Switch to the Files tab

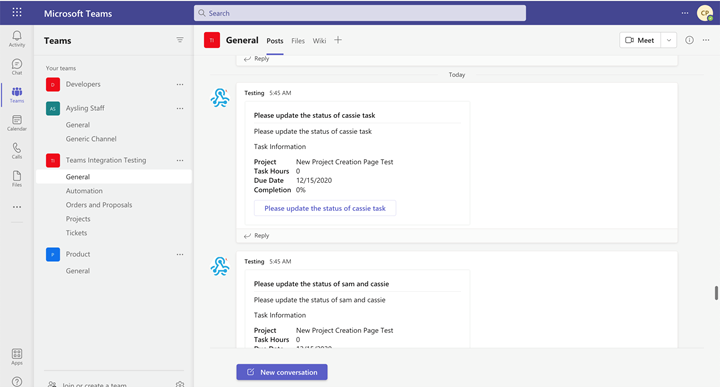pyautogui.click(x=298, y=41)
